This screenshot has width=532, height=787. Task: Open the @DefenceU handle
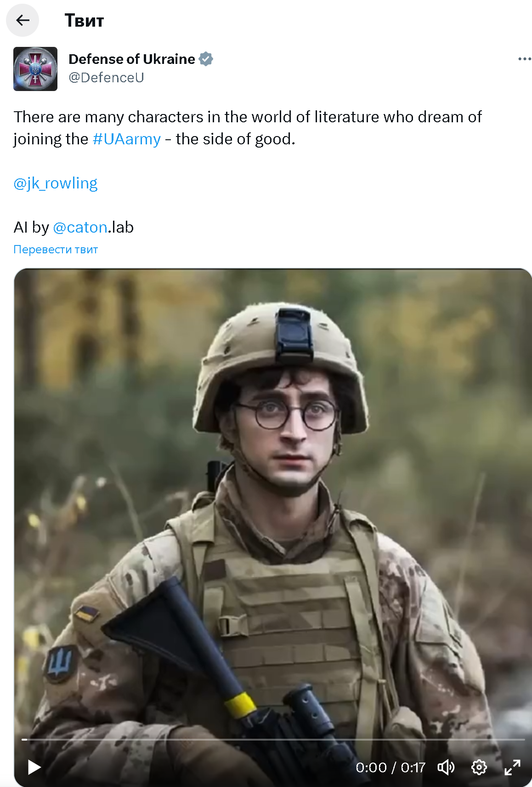106,78
